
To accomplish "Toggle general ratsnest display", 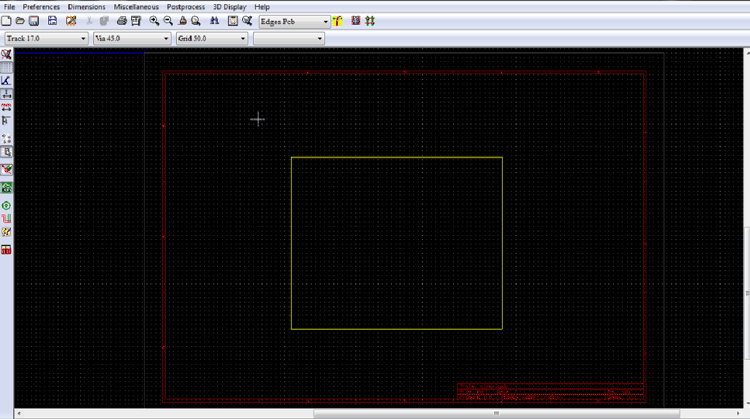I will tap(6, 139).
